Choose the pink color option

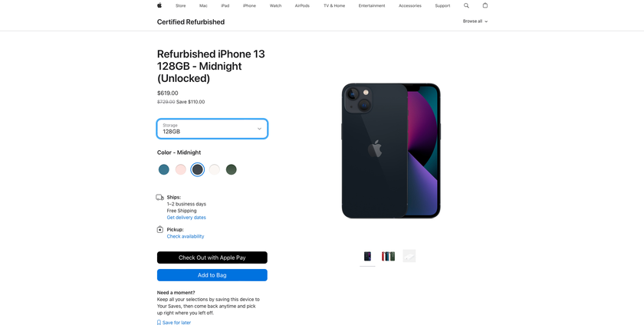pos(181,169)
